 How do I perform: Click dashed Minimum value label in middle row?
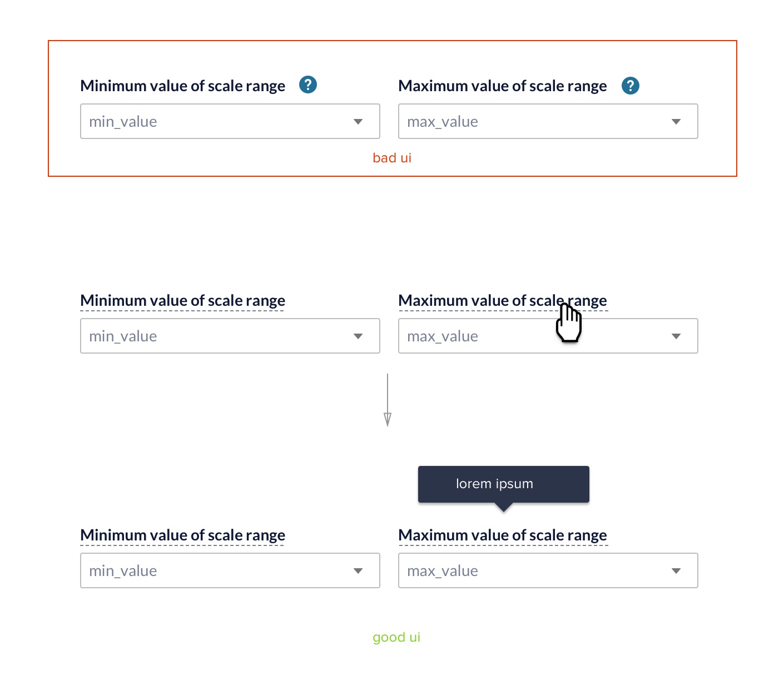coord(183,301)
